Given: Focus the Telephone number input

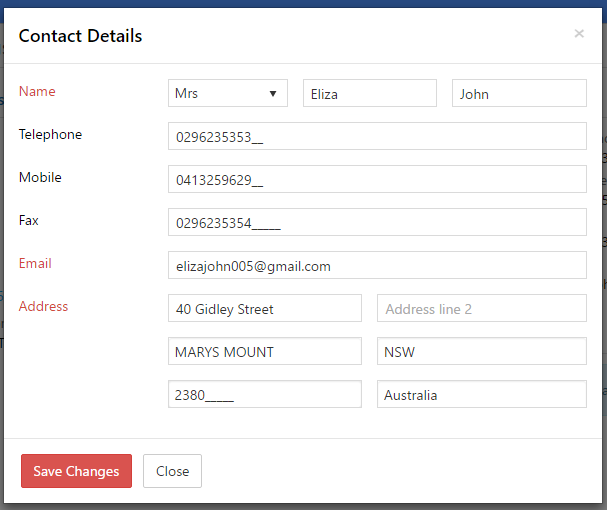Looking at the screenshot, I should click(377, 136).
